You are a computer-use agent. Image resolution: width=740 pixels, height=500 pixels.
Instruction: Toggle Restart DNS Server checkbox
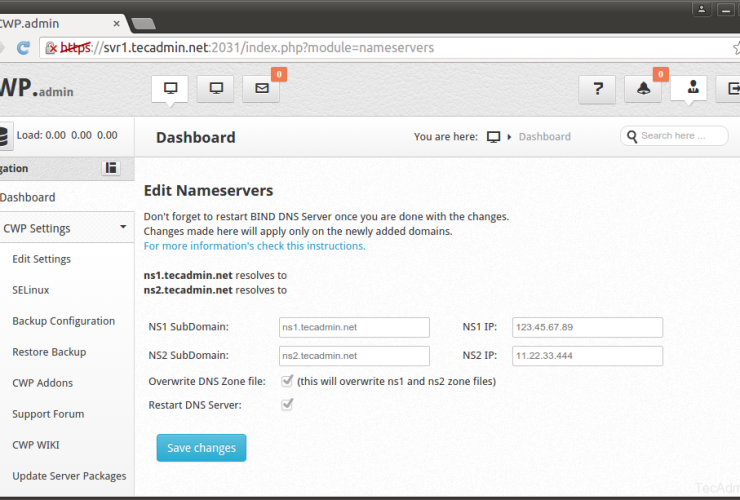click(x=288, y=404)
